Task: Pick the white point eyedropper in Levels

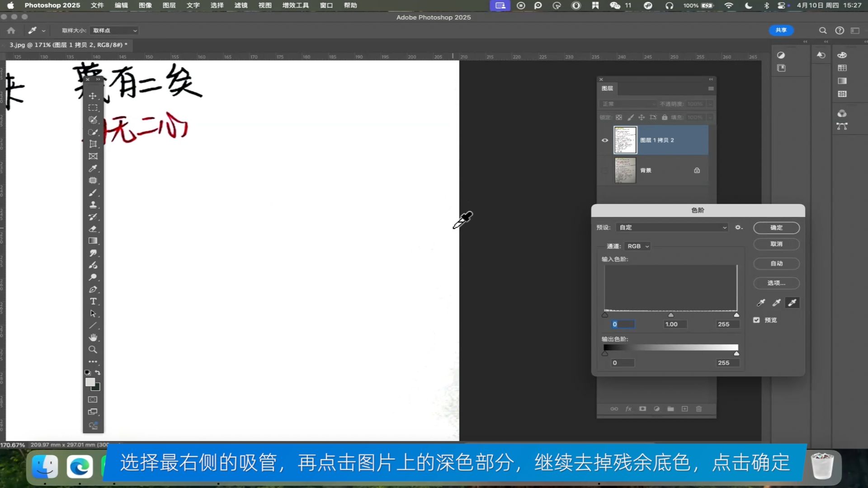Action: click(x=792, y=303)
